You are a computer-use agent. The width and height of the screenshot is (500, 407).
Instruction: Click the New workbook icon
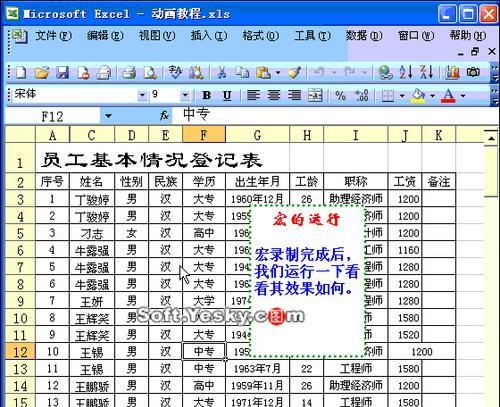(x=21, y=72)
